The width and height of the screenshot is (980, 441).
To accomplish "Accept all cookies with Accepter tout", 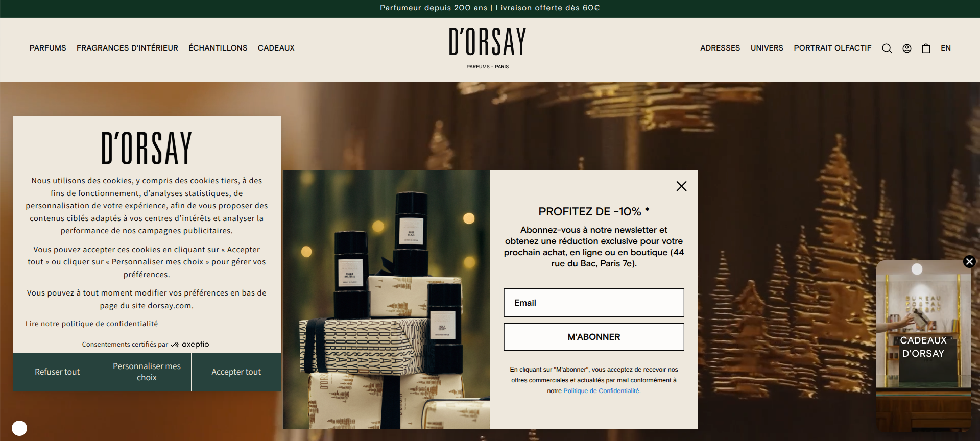I will pos(236,372).
